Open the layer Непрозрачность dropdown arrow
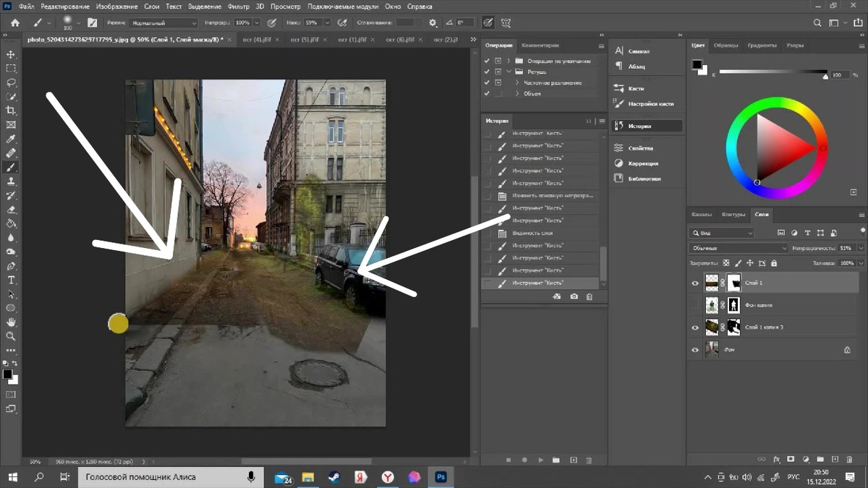868x488 pixels. coord(860,248)
